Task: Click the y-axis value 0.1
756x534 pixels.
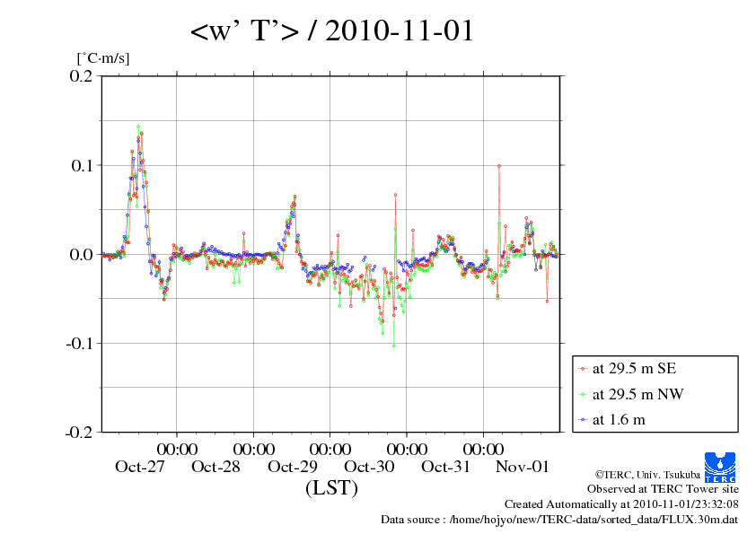Action: 82,166
